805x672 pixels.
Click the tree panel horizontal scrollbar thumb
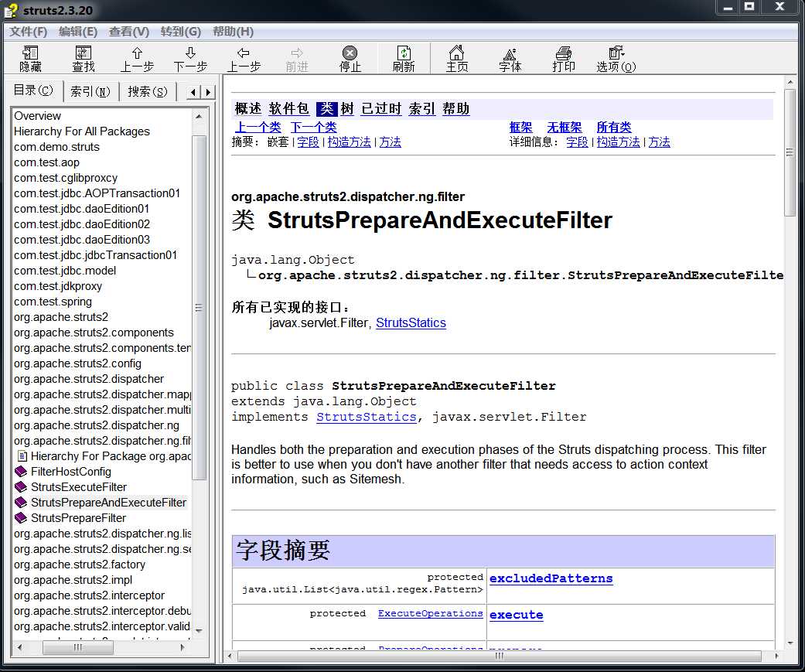[x=77, y=647]
